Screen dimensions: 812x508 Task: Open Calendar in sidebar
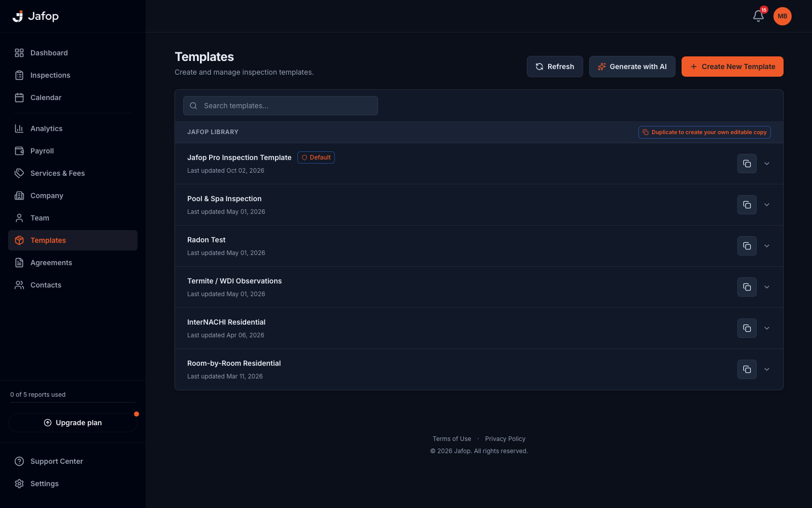pyautogui.click(x=73, y=98)
